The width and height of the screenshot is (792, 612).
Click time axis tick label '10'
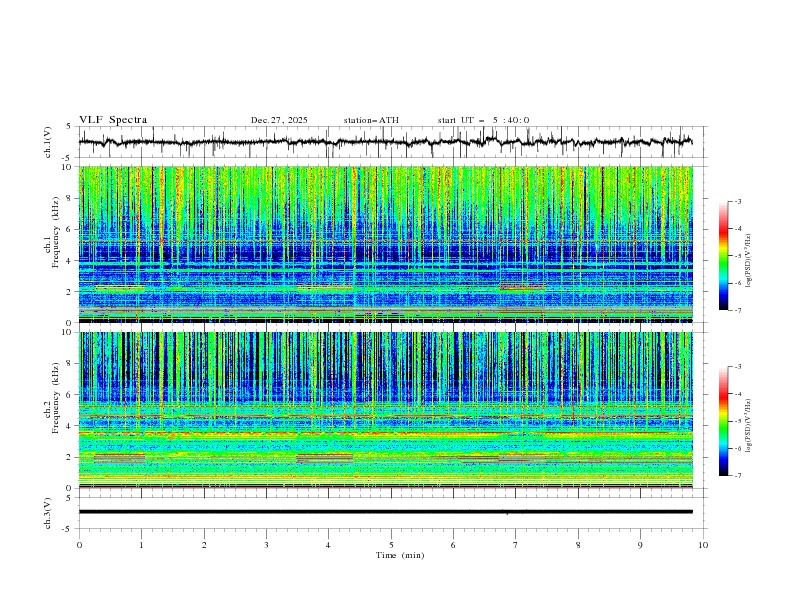coord(703,545)
